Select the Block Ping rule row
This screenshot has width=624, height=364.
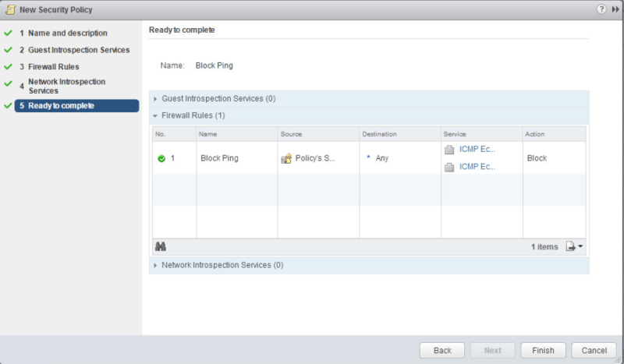click(x=219, y=158)
